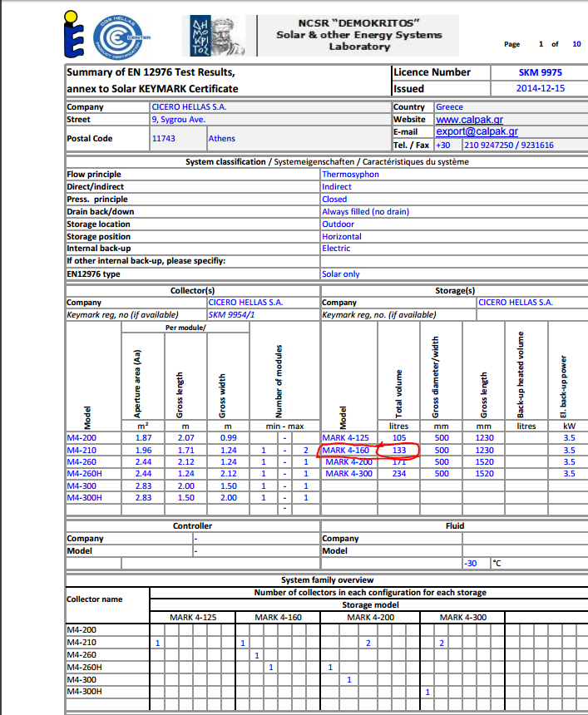The width and height of the screenshot is (588, 715).
Task: Select city Athens
Action: click(x=222, y=138)
